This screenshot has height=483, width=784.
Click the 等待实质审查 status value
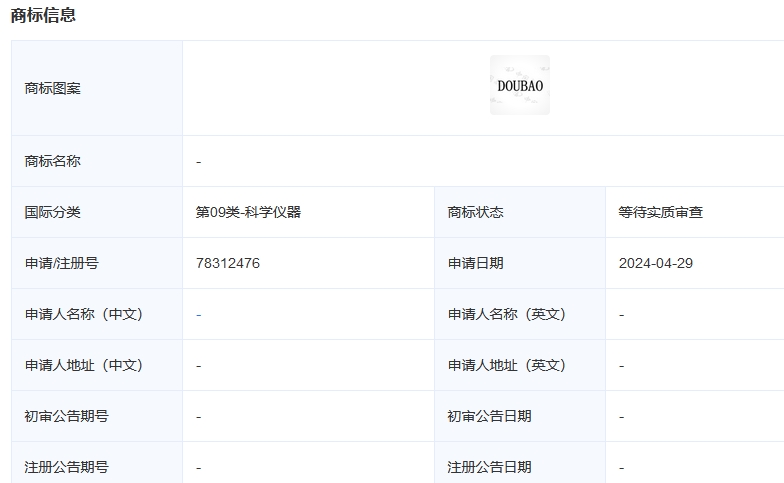[661, 212]
